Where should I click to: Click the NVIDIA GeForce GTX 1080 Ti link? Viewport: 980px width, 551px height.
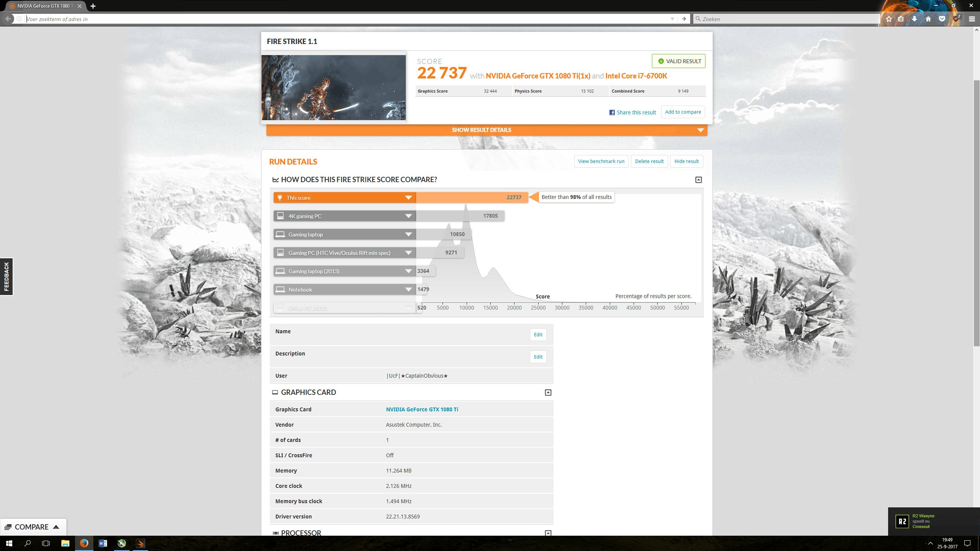[x=422, y=409]
